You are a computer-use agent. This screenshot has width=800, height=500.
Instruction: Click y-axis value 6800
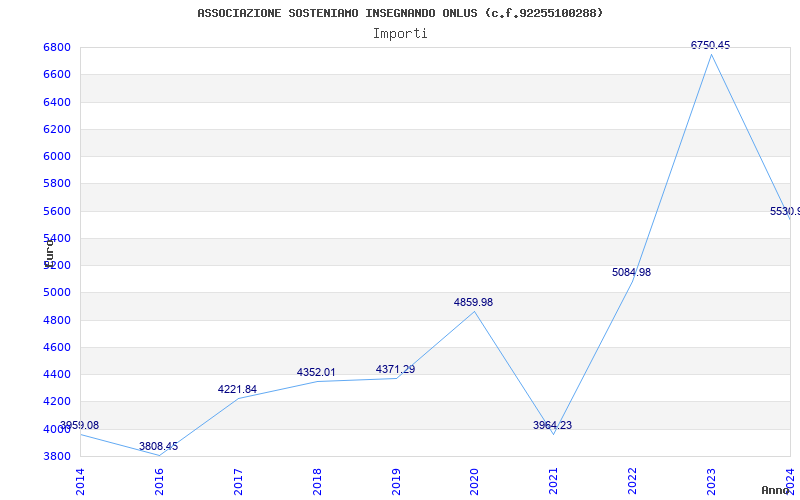(x=57, y=47)
